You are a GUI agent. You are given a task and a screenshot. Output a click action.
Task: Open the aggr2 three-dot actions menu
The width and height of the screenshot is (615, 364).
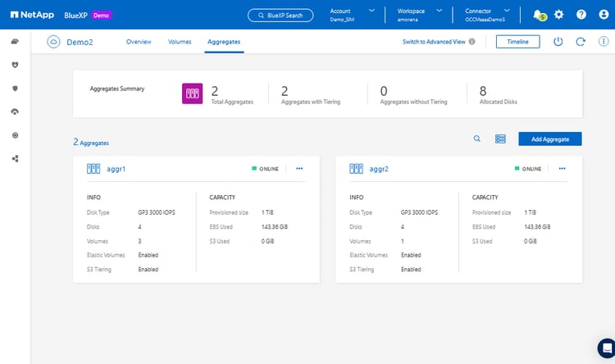pyautogui.click(x=562, y=168)
